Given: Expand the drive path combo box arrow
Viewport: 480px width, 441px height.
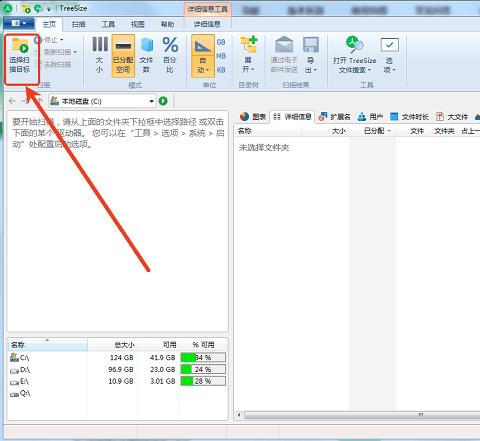Looking at the screenshot, I should (151, 101).
